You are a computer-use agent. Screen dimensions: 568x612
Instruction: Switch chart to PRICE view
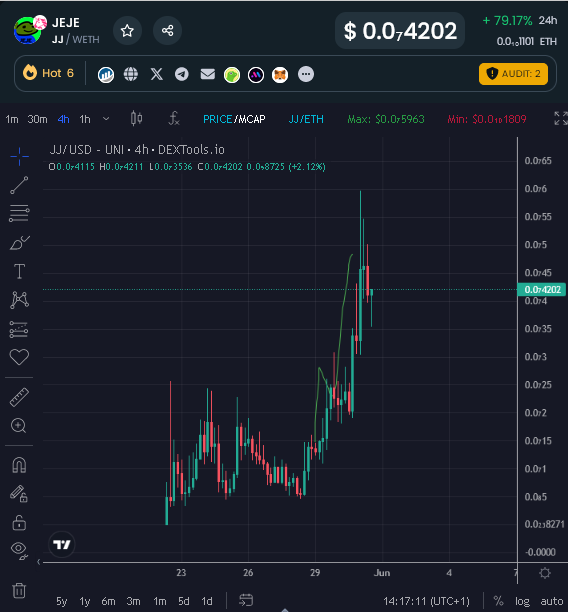click(217, 119)
